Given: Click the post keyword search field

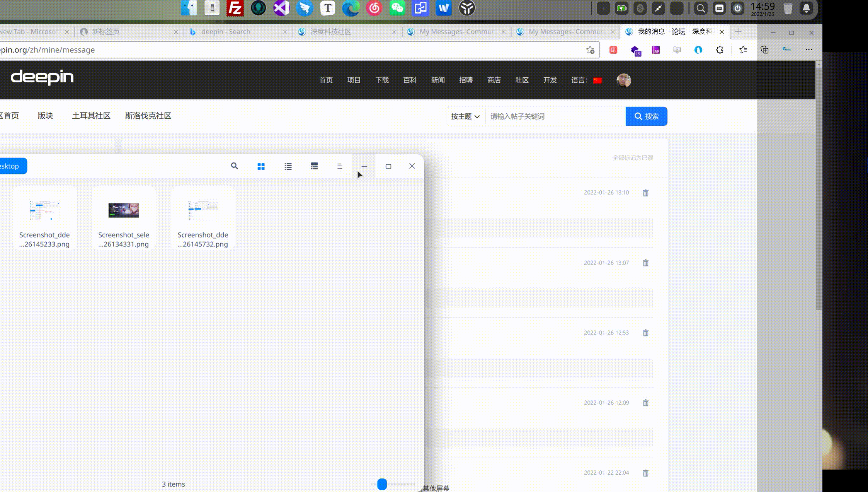Looking at the screenshot, I should (x=555, y=116).
